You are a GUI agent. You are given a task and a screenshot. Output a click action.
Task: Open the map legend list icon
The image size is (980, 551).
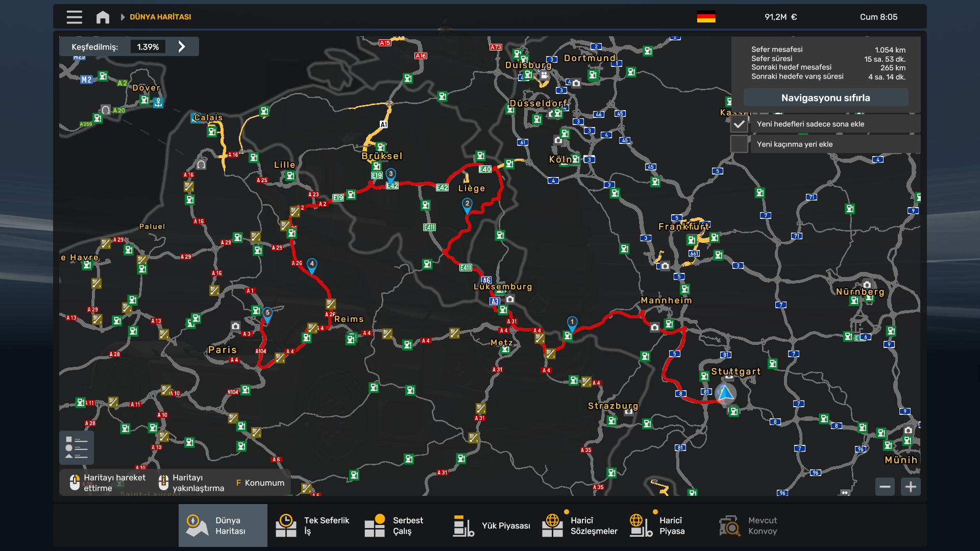pyautogui.click(x=77, y=447)
